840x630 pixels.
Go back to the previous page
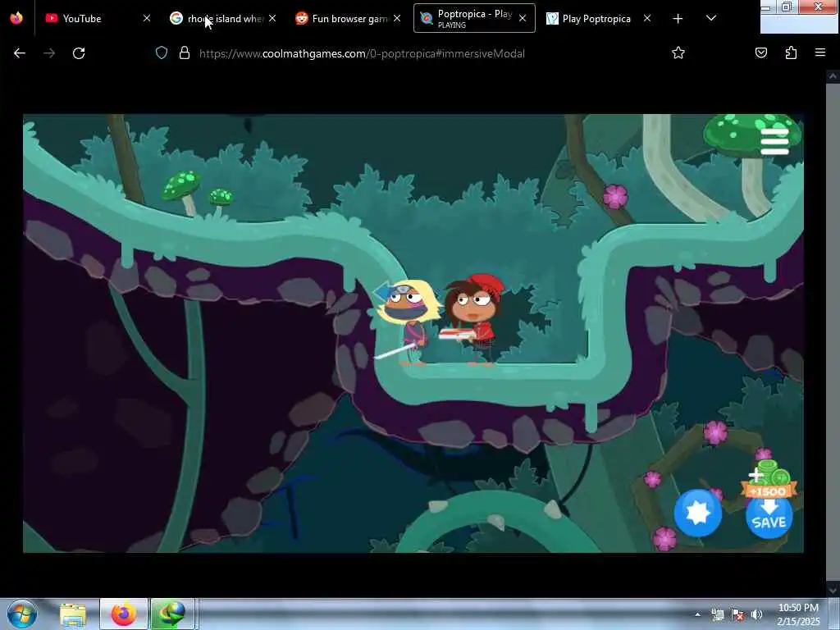(x=20, y=53)
